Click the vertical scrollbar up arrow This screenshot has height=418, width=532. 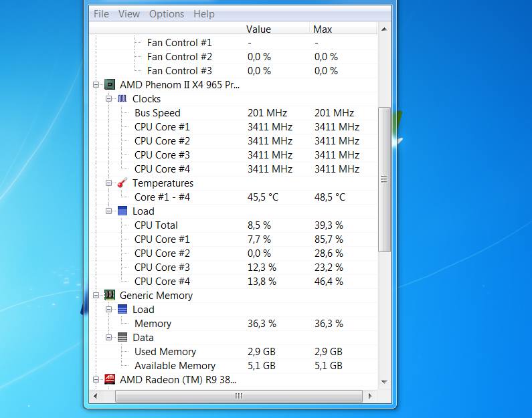tap(384, 29)
